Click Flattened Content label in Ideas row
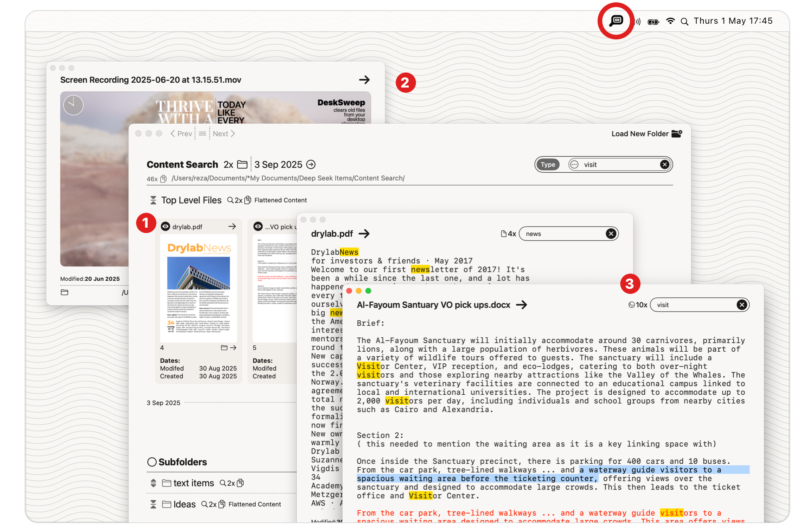This screenshot has width=803, height=532. [x=255, y=504]
